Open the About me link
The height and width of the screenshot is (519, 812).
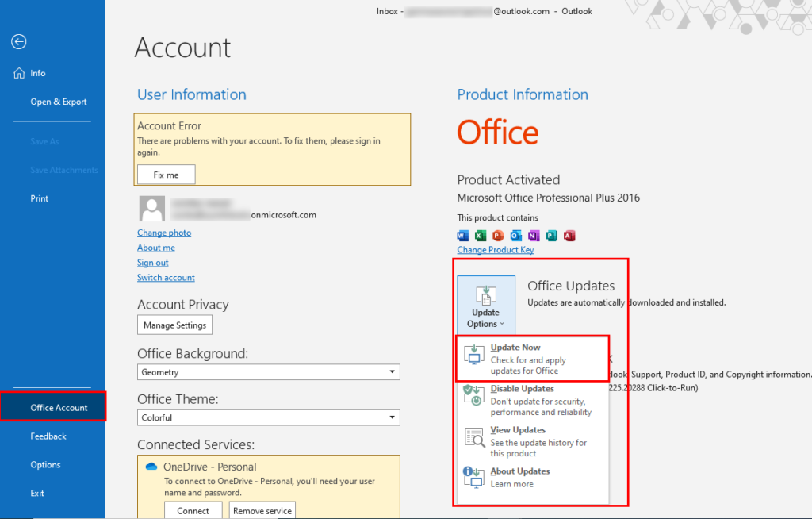(x=156, y=248)
